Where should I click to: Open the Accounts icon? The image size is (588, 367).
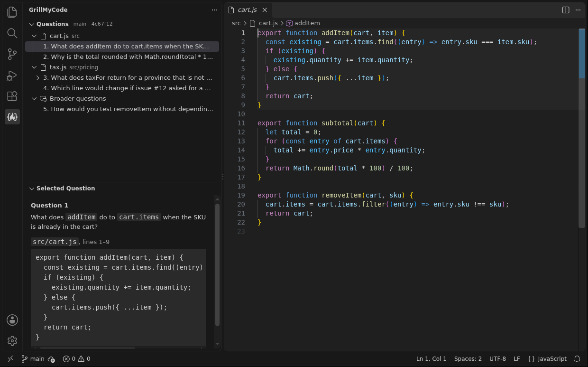coord(12,320)
